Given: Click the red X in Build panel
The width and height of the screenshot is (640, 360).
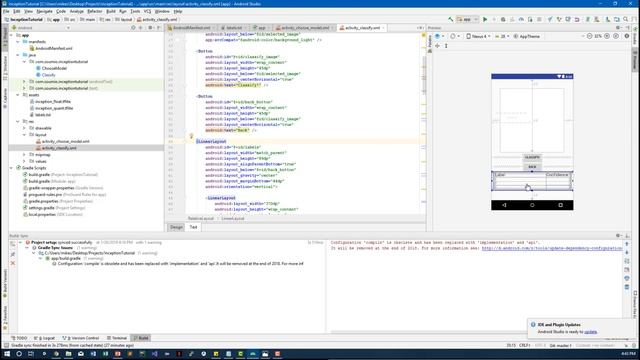Looking at the screenshot, I should 13,263.
